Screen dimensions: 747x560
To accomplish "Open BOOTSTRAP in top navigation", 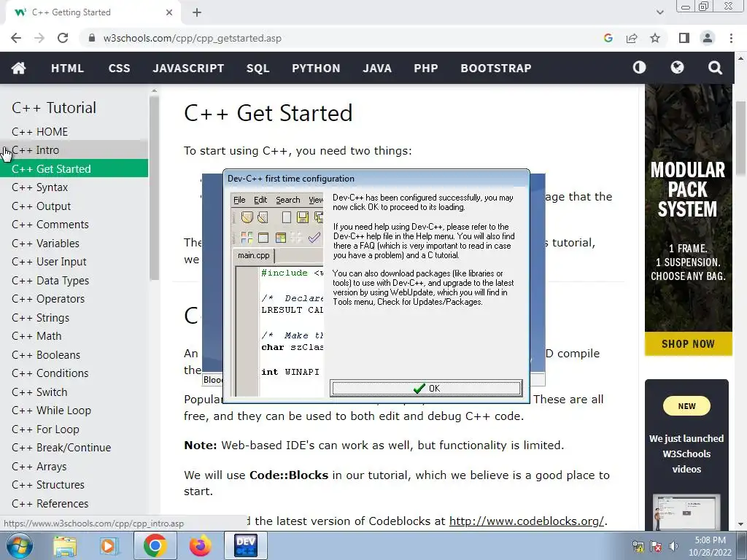I will (x=496, y=68).
